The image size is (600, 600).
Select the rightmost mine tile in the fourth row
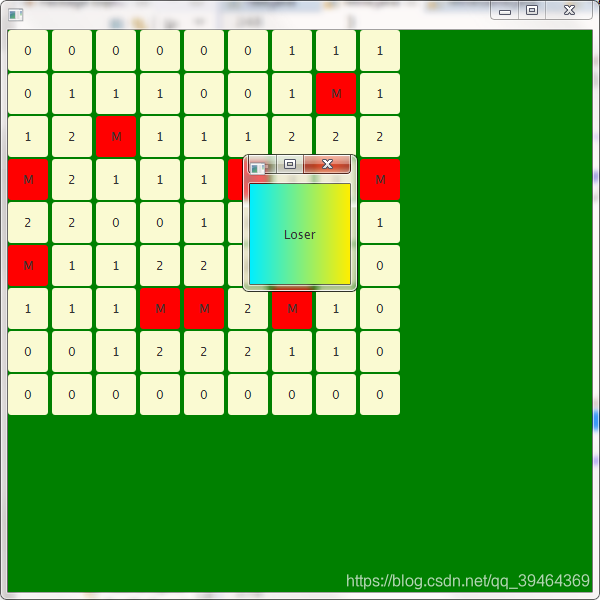coord(380,179)
